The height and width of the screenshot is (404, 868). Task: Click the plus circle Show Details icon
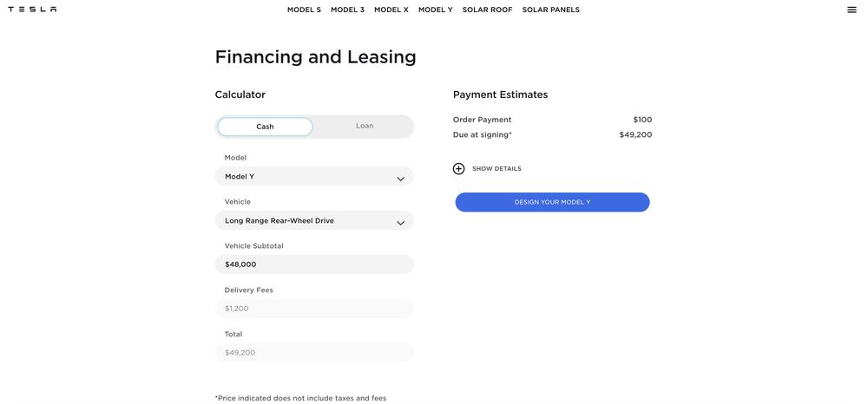tap(459, 169)
